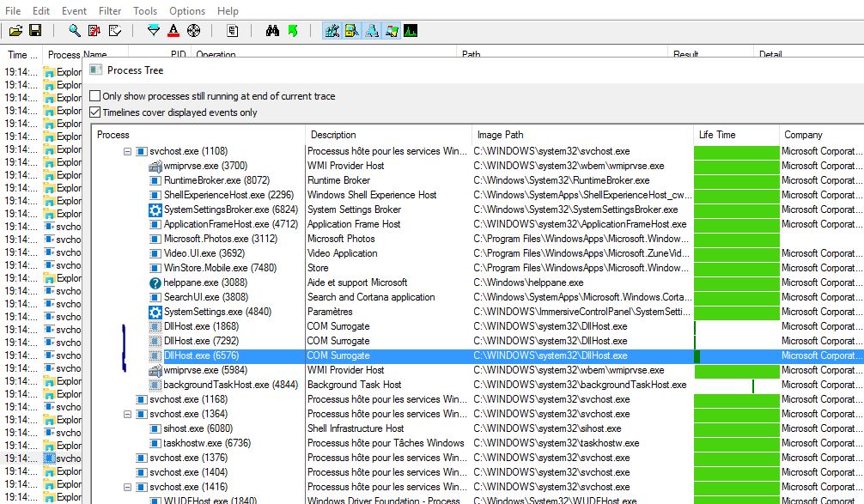Toggle the Autoscroll toolbar icon
864x504 pixels.
pos(94,31)
